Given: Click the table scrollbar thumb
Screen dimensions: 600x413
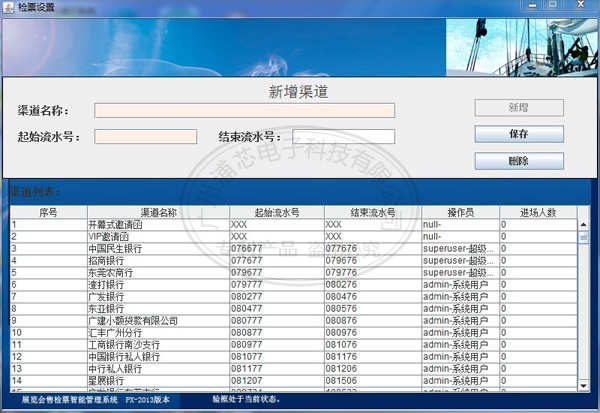Looking at the screenshot, I should [583, 237].
